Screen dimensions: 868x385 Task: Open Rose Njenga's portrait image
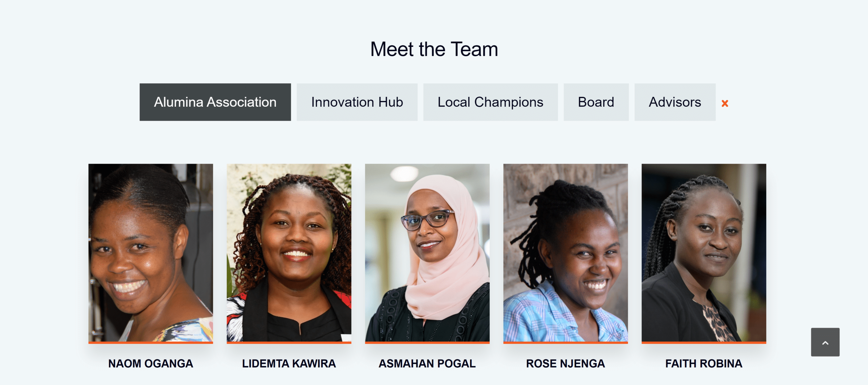(566, 253)
